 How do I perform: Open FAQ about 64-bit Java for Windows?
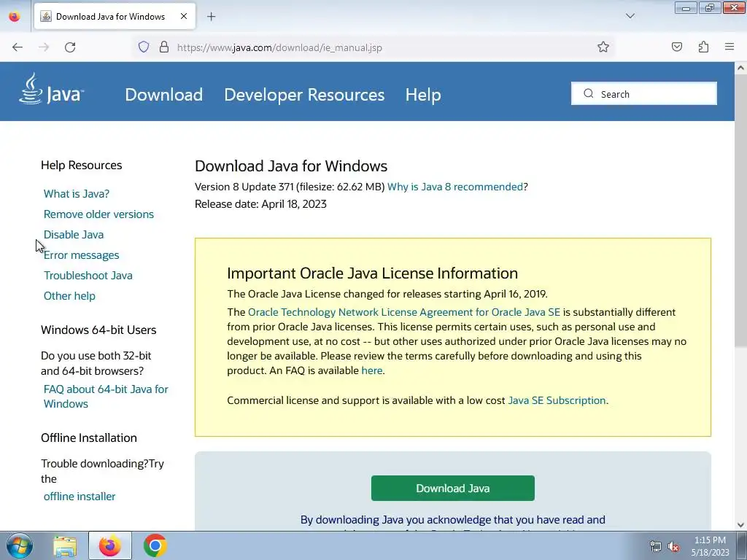click(x=106, y=396)
